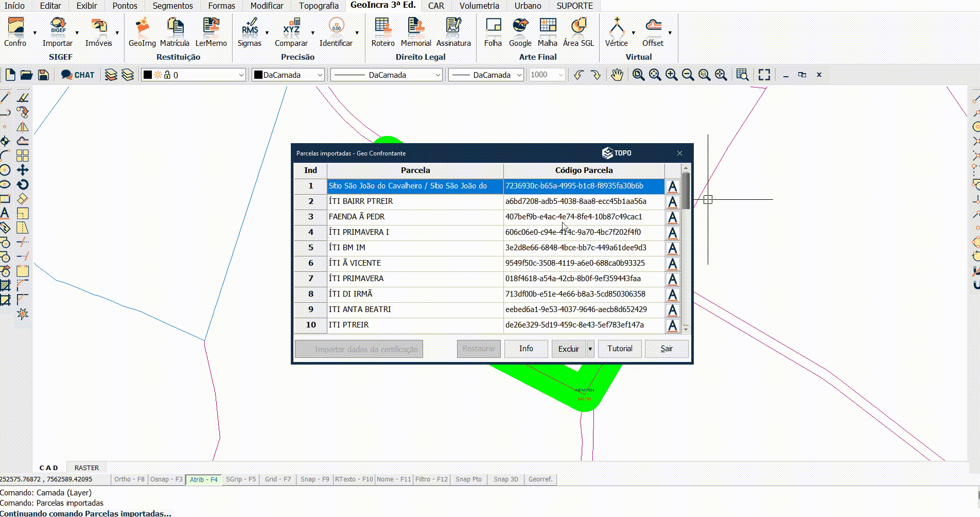Click the Restaurar button
Viewport: 980px width, 517px height.
(479, 349)
